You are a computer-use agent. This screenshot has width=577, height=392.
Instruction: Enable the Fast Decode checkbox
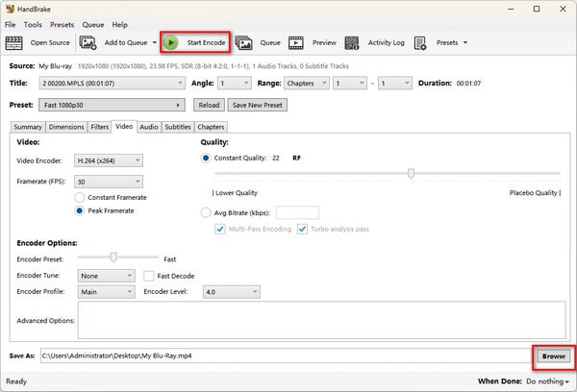point(149,276)
